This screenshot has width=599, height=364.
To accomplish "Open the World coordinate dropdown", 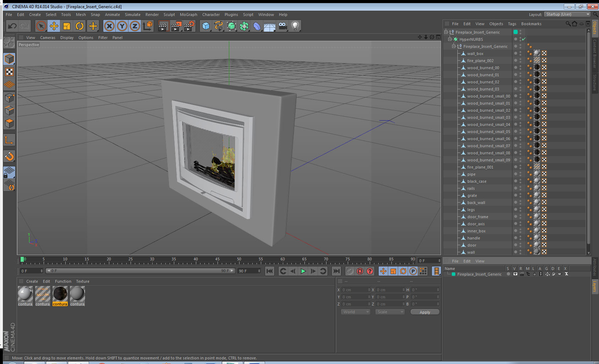I will (x=356, y=312).
